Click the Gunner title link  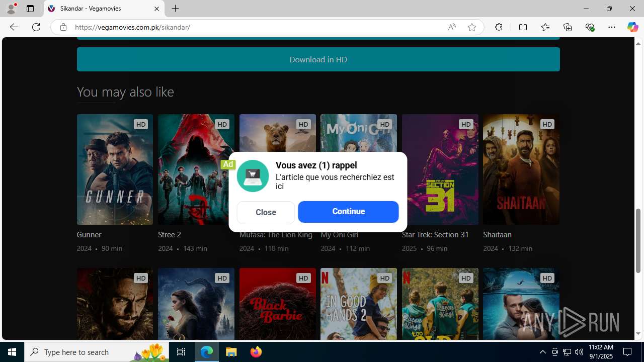(89, 235)
